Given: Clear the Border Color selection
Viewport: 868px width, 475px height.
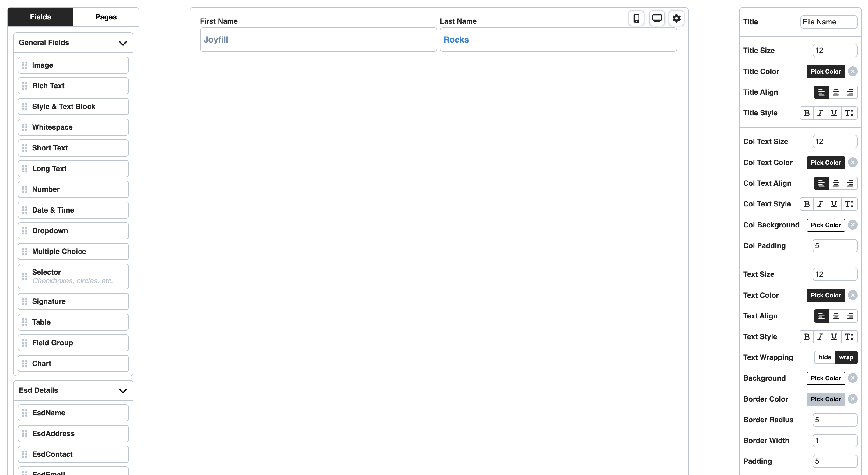Looking at the screenshot, I should click(853, 399).
